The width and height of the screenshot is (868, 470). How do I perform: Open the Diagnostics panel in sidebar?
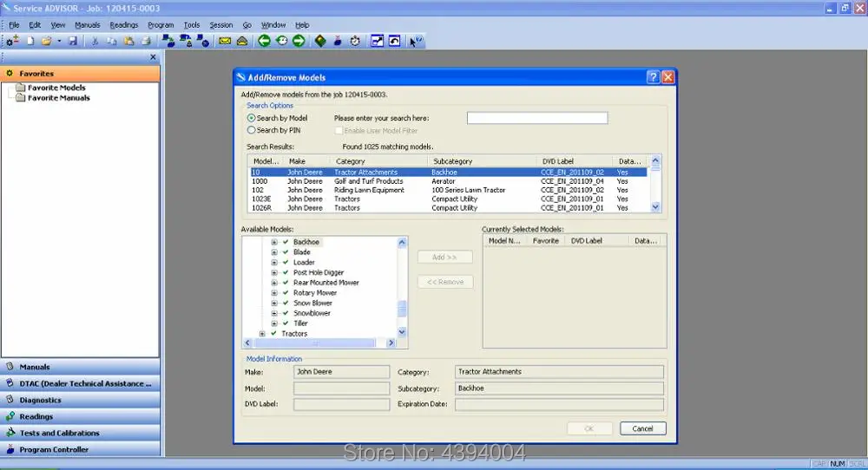tap(80, 400)
